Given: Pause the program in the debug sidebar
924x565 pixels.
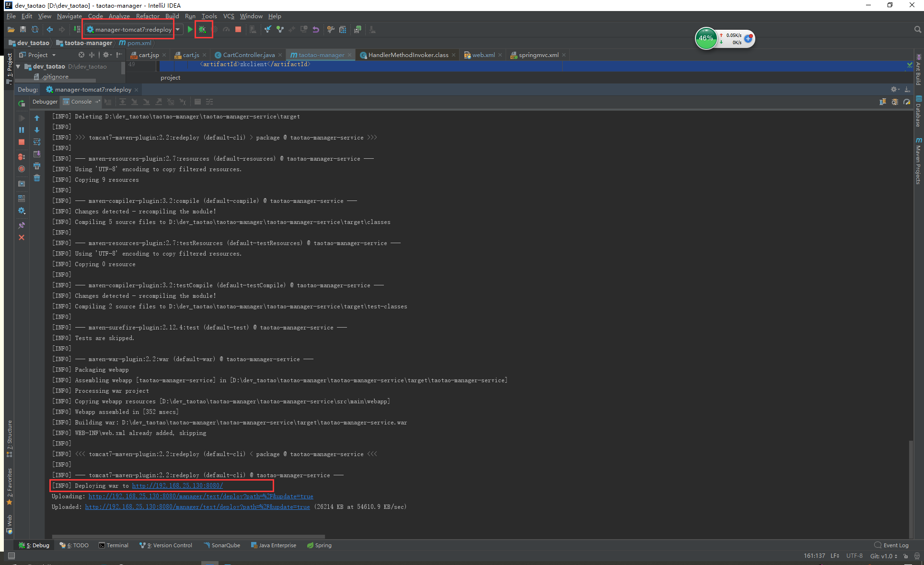Looking at the screenshot, I should (x=22, y=130).
